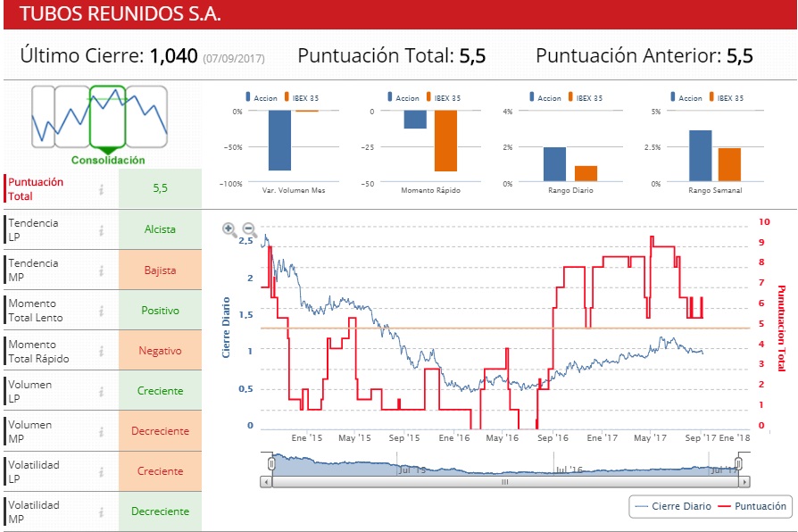Open info icon for Puntuación Total
798x532 pixels.
click(x=101, y=189)
